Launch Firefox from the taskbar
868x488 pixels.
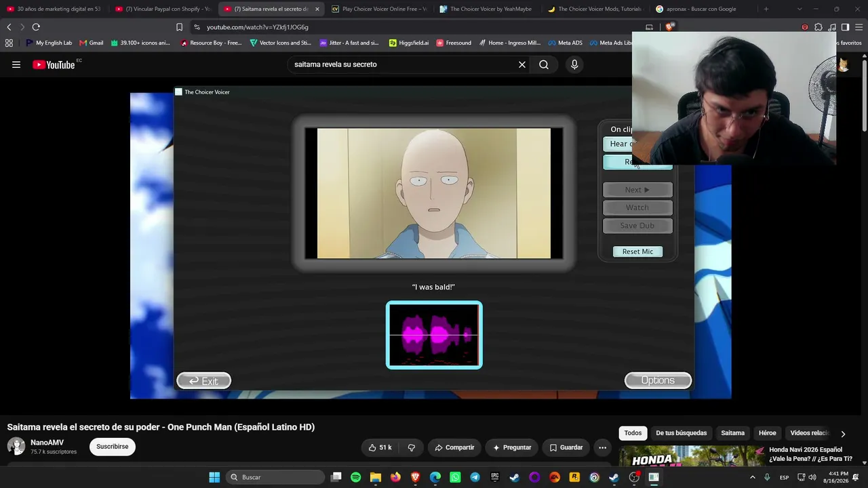pos(395,477)
